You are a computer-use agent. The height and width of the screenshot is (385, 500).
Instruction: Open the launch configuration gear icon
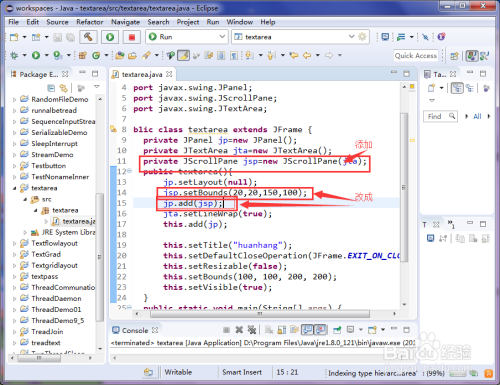[362, 37]
